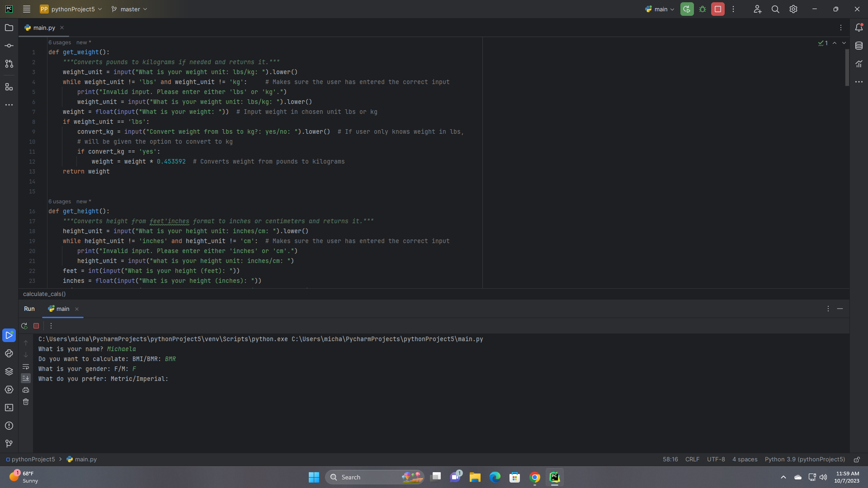Expand the main run configuration dropdown
Image resolution: width=868 pixels, height=488 pixels.
[x=660, y=9]
